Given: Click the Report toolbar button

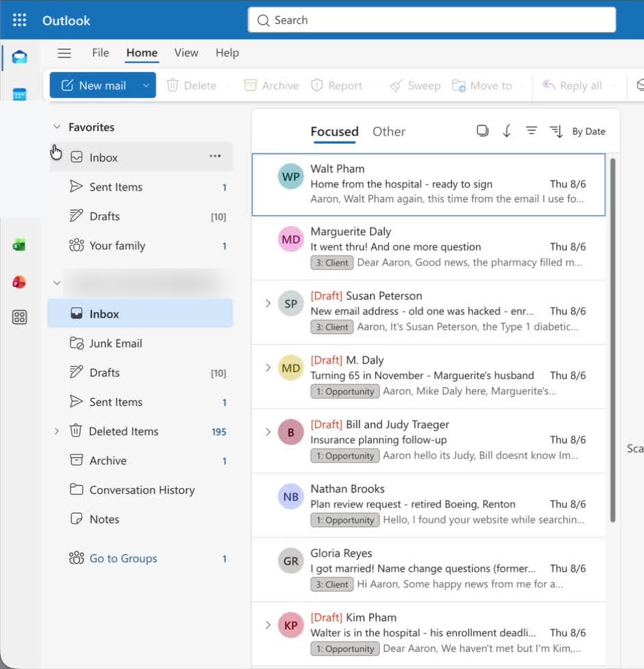Looking at the screenshot, I should click(x=336, y=86).
